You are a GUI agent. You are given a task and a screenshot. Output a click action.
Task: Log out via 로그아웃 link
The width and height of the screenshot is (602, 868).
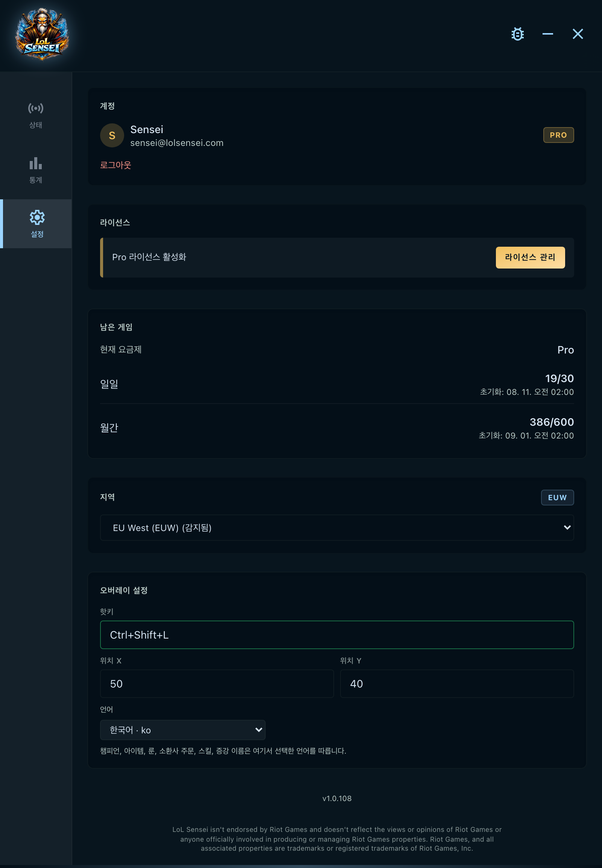click(116, 165)
